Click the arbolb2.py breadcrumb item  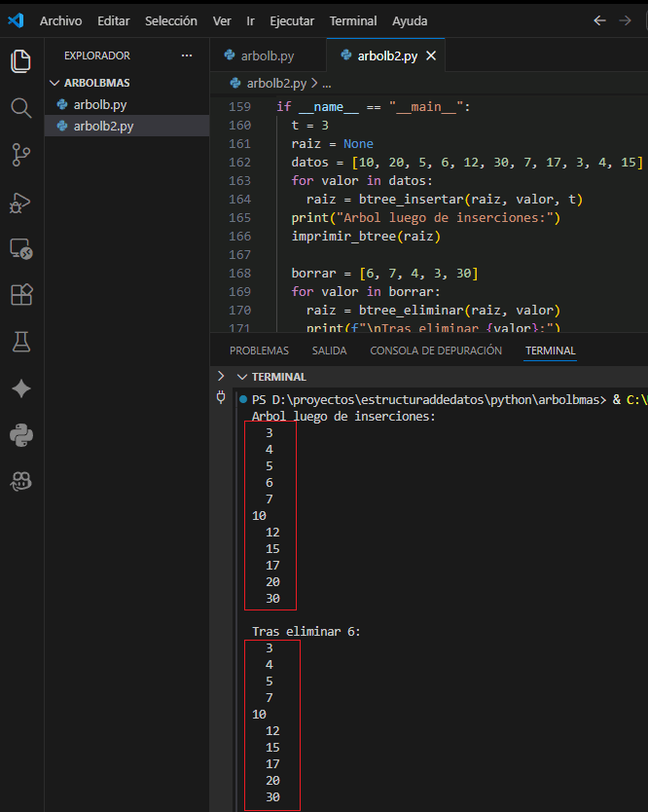coord(276,84)
